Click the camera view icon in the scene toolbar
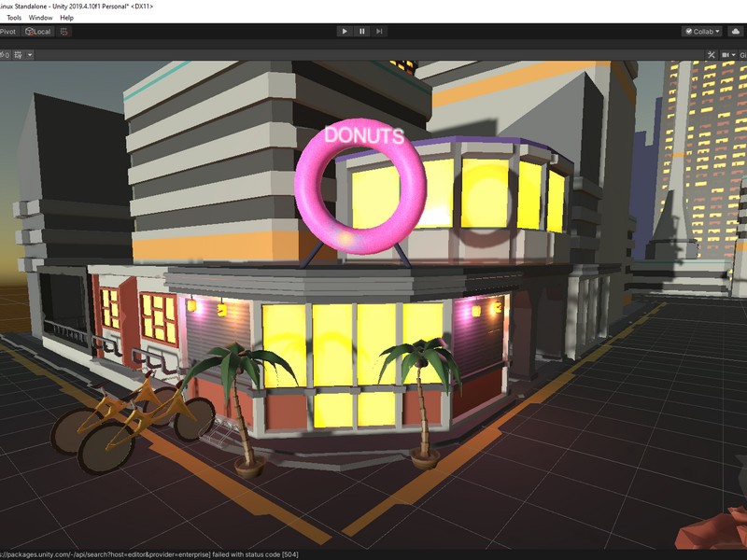This screenshot has height=560, width=747. (x=726, y=53)
